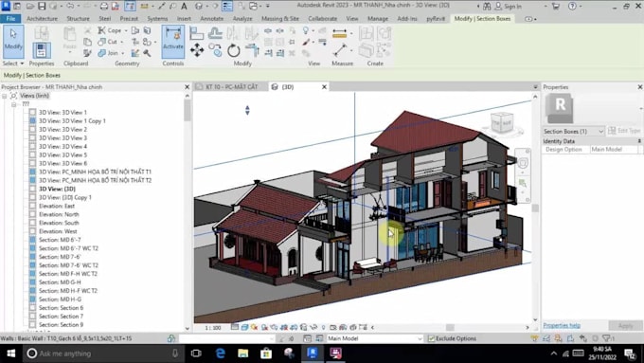Viewport: 644px width, 363px height.
Task: Select the Align tool in Modify panel
Action: pyautogui.click(x=197, y=33)
